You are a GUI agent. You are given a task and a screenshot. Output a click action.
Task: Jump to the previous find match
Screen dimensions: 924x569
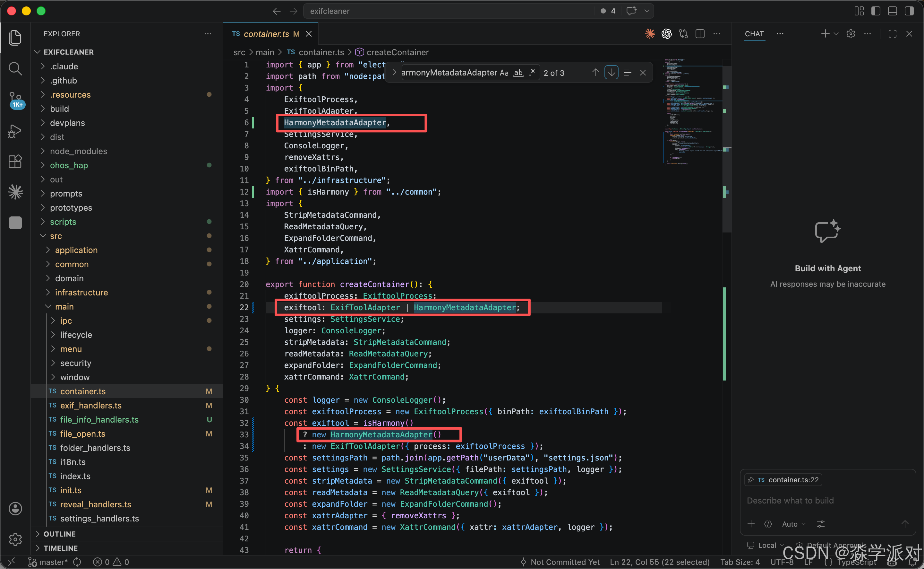[595, 73]
